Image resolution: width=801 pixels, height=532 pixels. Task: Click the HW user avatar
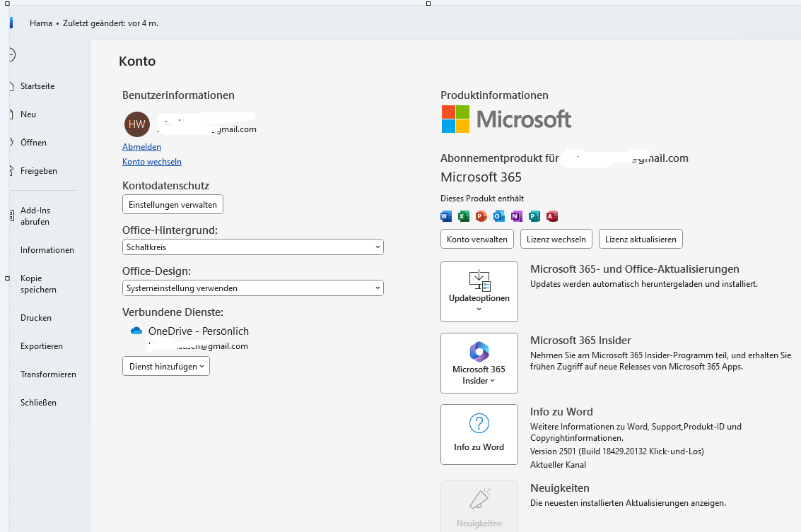[x=137, y=124]
